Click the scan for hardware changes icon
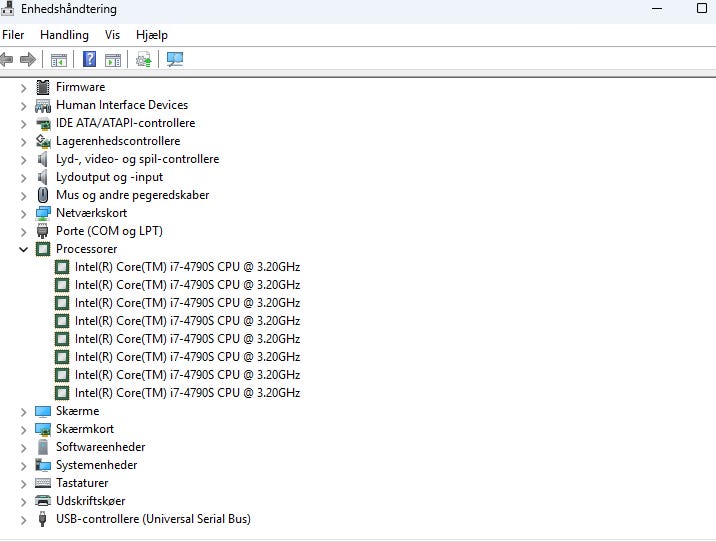Screen dimensions: 716x542 175,60
